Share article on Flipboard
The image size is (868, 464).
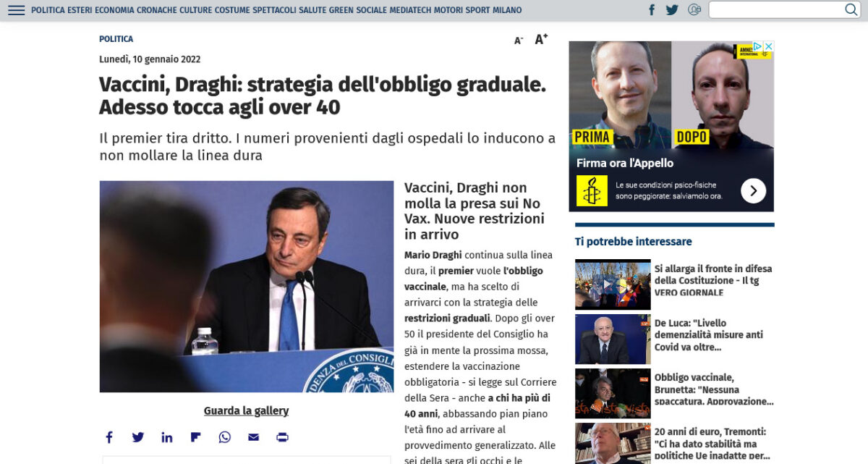click(195, 437)
